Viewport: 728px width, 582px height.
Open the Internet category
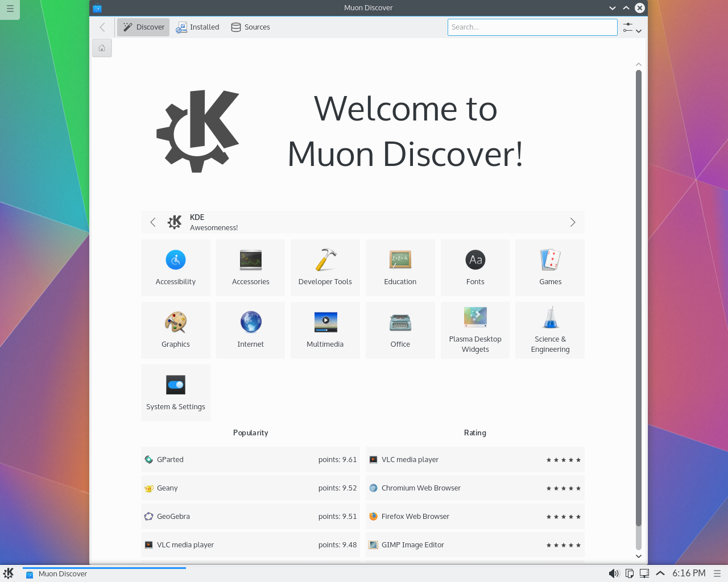coord(250,330)
